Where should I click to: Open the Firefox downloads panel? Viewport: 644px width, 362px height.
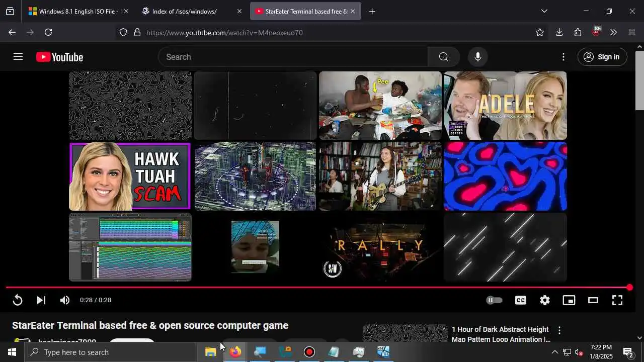click(x=559, y=32)
